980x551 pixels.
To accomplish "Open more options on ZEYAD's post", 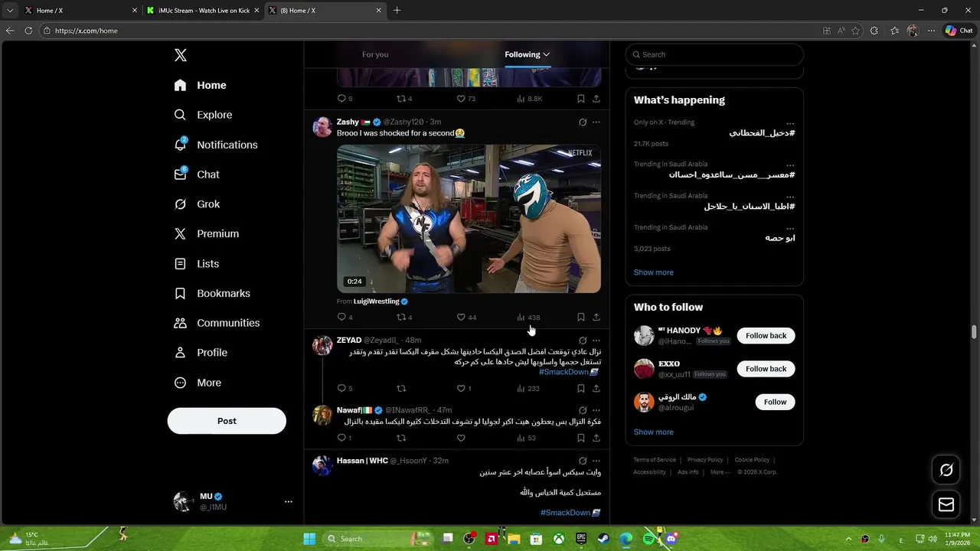I will click(x=596, y=341).
